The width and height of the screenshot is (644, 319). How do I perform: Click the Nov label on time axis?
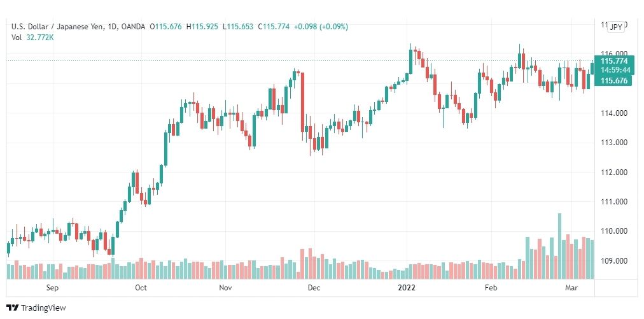(225, 288)
